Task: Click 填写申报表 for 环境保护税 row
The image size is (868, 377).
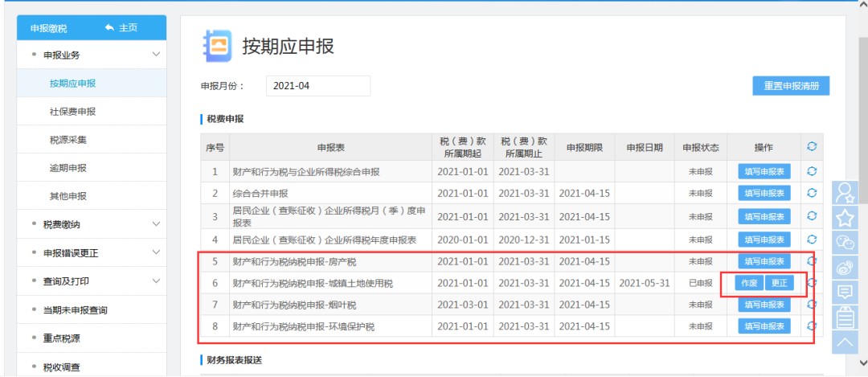Action: pos(764,326)
